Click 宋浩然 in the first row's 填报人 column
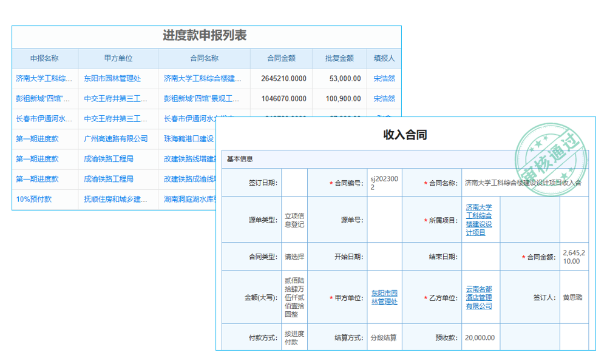607x364 pixels. 382,78
